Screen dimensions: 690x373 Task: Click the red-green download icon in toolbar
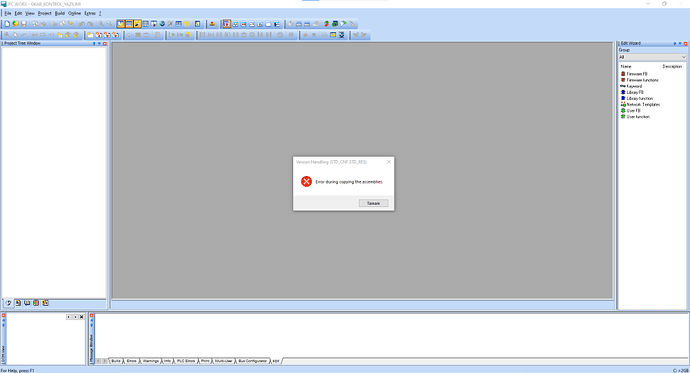point(327,24)
